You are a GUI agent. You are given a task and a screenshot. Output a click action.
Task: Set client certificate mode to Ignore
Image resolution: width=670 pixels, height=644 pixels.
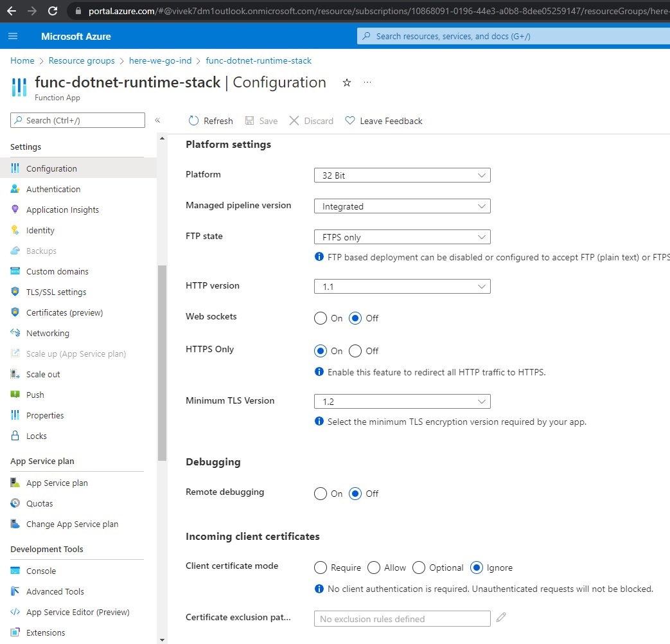(476, 568)
